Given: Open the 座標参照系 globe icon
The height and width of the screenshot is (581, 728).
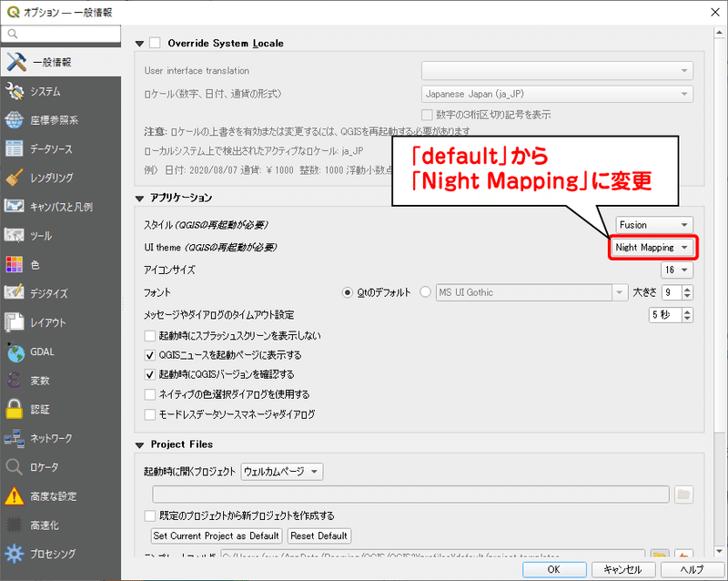Looking at the screenshot, I should coord(15,120).
